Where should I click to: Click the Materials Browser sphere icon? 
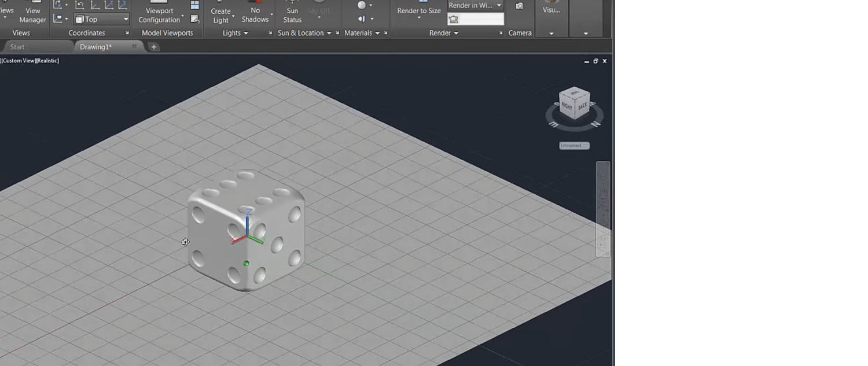pos(362,5)
